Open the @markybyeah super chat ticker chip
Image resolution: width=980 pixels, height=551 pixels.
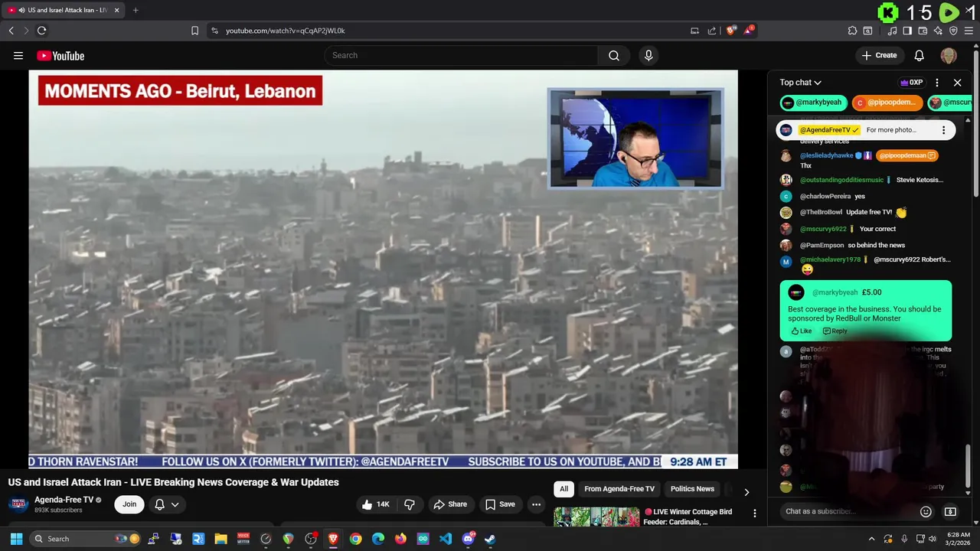pos(813,103)
